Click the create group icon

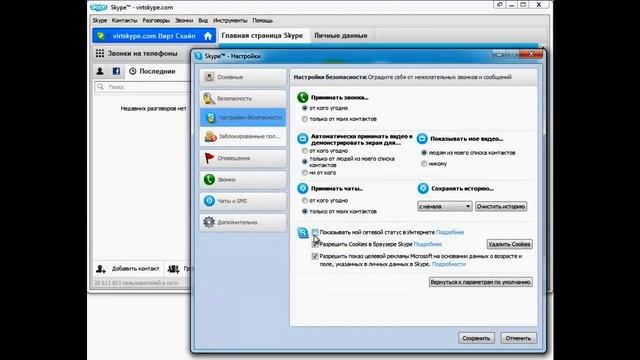tap(173, 269)
